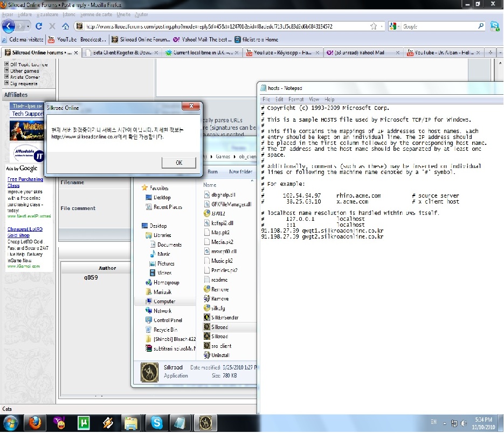Bookmark page with the star icon

(373, 26)
